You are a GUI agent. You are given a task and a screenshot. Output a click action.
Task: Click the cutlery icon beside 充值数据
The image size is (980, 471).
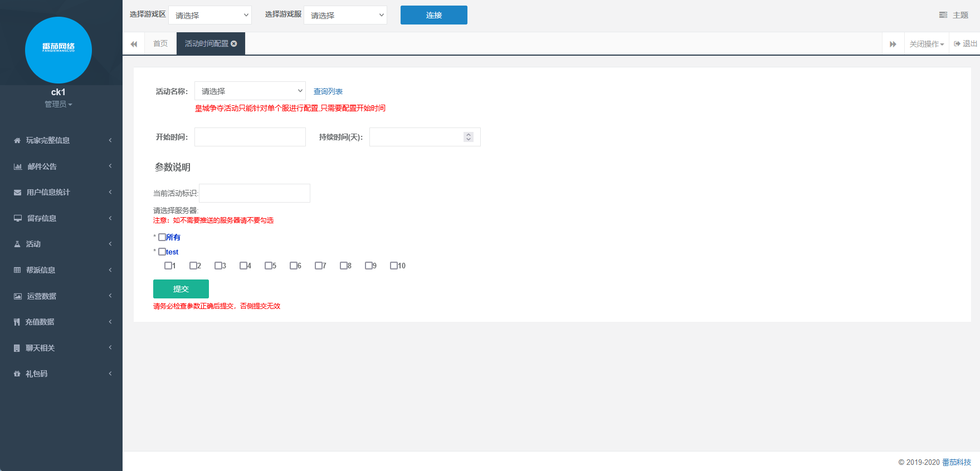[x=17, y=322]
